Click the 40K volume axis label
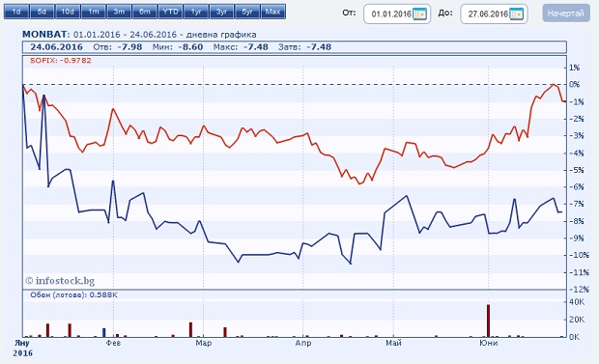Screen dimensions: 599x364 click(x=577, y=302)
